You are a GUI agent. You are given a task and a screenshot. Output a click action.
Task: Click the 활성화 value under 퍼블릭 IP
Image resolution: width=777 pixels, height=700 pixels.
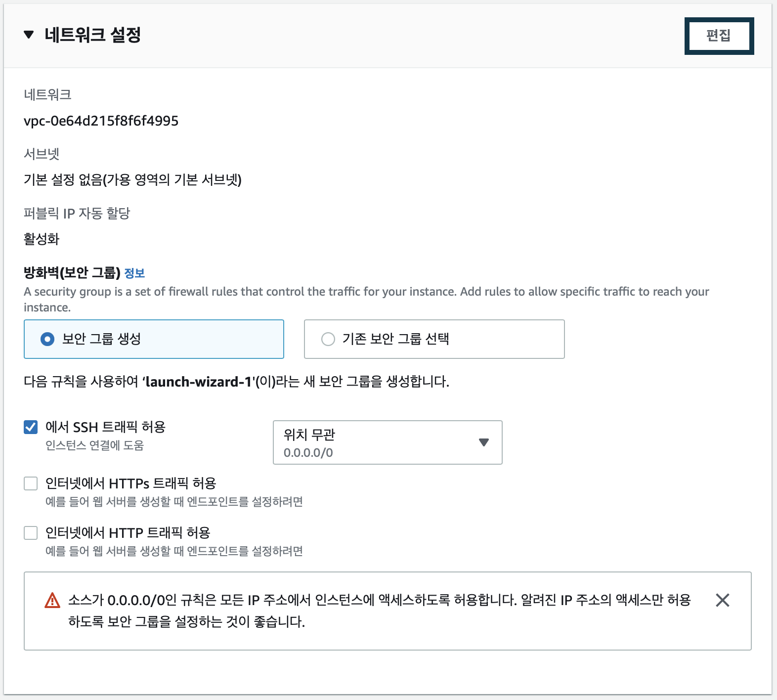41,239
